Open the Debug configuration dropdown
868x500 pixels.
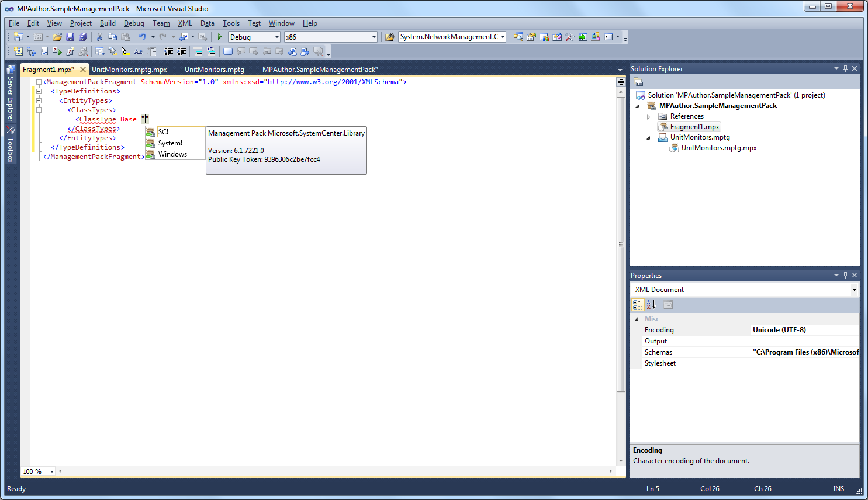(254, 37)
